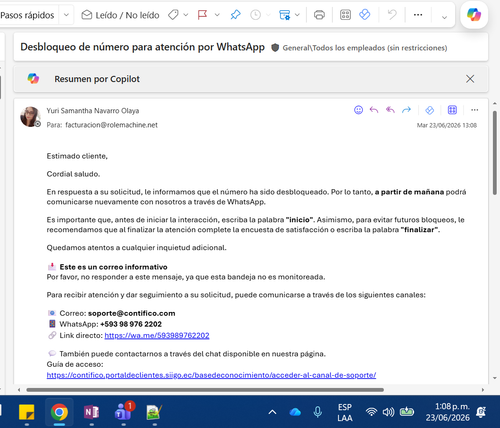The width and height of the screenshot is (500, 428).
Task: Open Microsoft Teams from the taskbar
Action: [x=123, y=412]
